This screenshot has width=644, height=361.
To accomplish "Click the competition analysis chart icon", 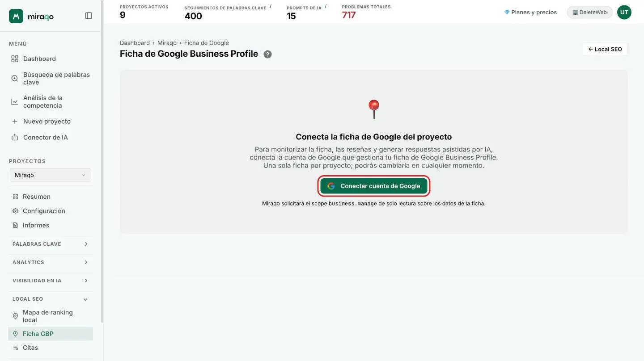I will 15,101.
